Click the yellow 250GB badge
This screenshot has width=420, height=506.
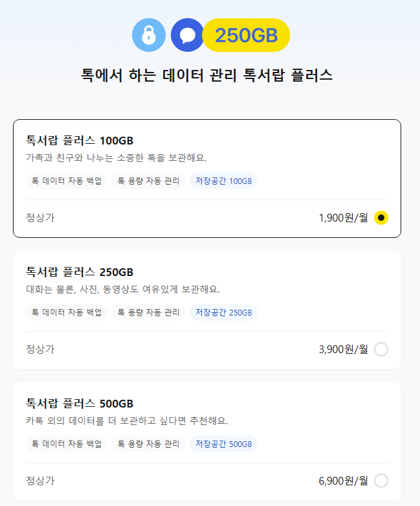point(247,35)
